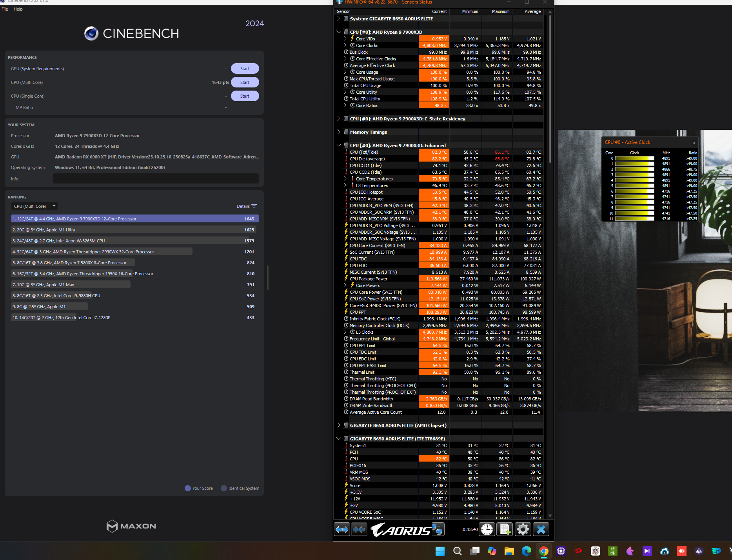Viewport: 732px width, 560px height.
Task: Open the CPU (Multi Core) ranking dropdown
Action: [x=34, y=206]
